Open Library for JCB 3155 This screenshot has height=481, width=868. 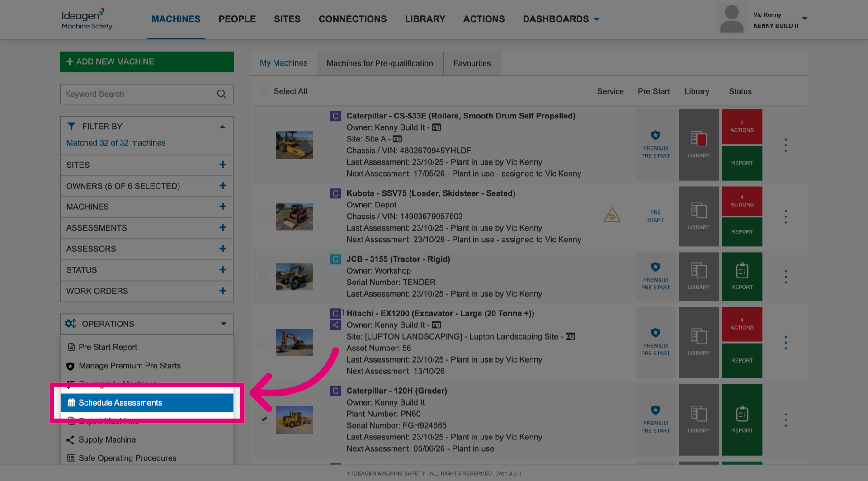pos(698,276)
